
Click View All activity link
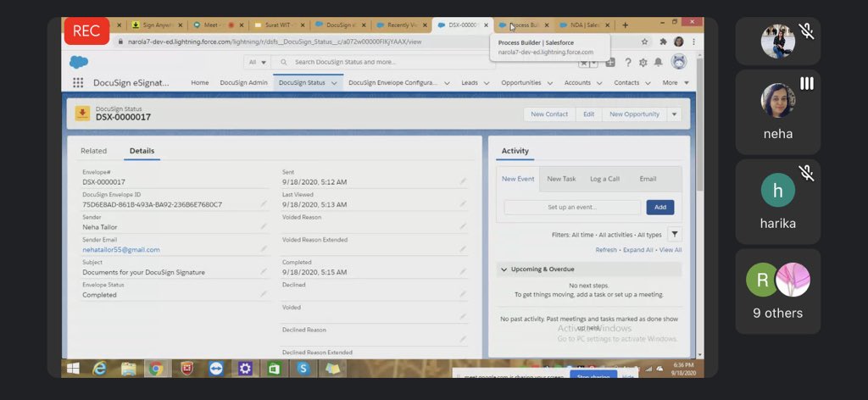click(670, 250)
